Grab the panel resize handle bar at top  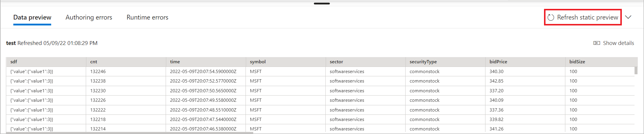tap(322, 4)
